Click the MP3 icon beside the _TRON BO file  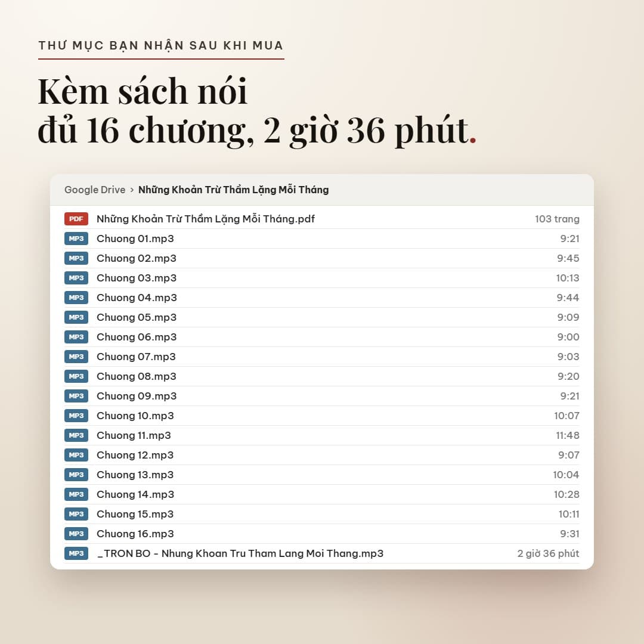pos(76,554)
